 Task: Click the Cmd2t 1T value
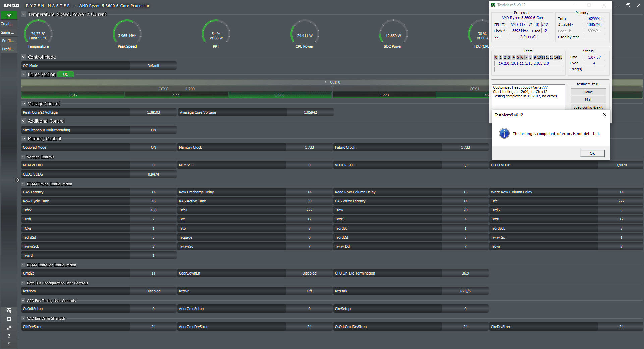(x=153, y=273)
